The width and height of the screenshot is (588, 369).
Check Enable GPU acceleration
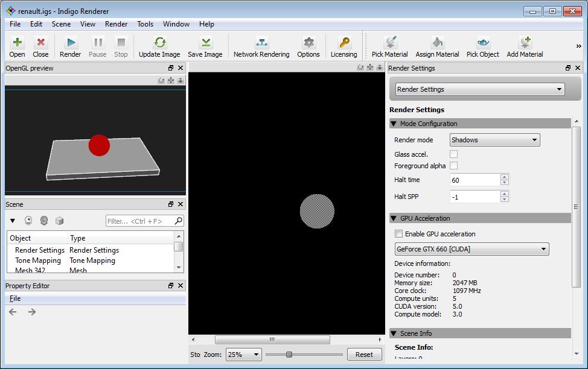(398, 234)
